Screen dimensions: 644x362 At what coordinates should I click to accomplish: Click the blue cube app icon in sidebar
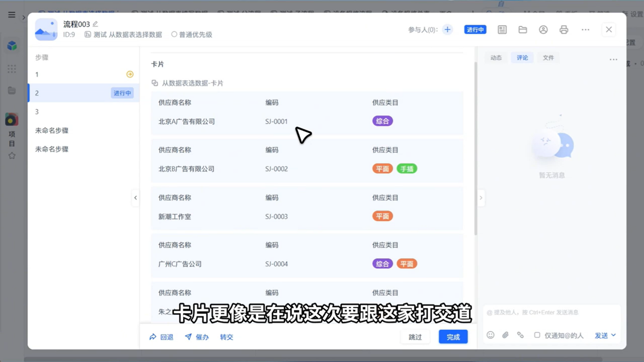[12, 46]
